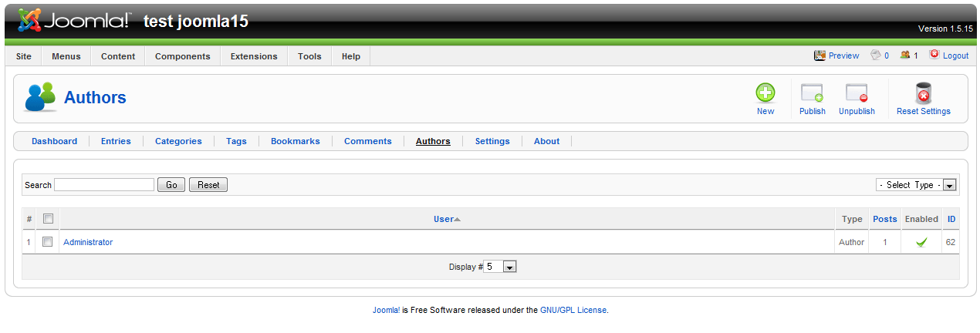Switch to the Entries tab
The width and height of the screenshot is (980, 333).
116,141
